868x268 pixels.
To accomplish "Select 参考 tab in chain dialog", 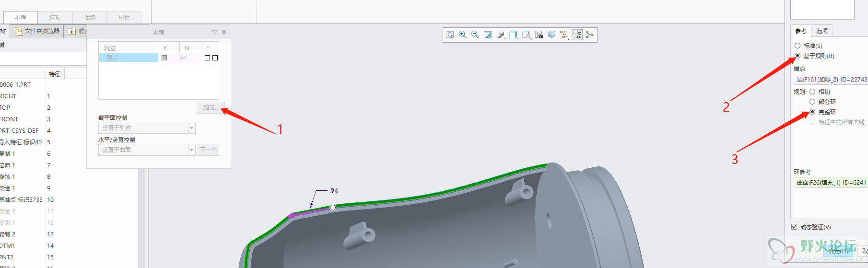I will [x=801, y=31].
